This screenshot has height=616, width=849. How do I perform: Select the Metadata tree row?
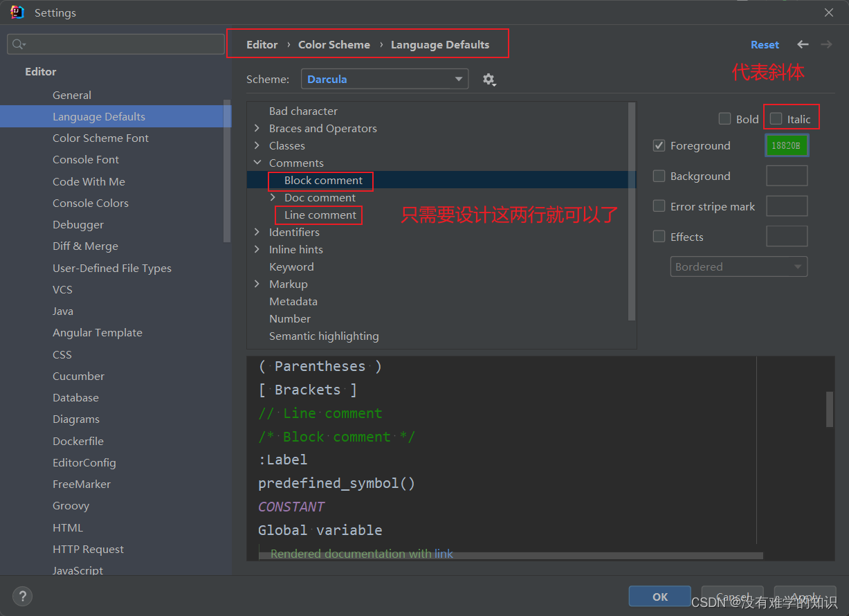(441, 301)
